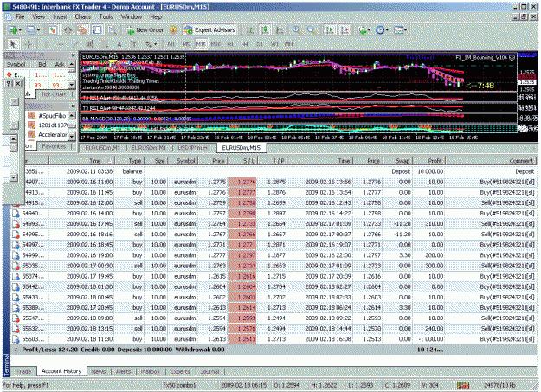Open the Periods clock dropdown
This screenshot has width=541, height=392.
tap(382, 30)
